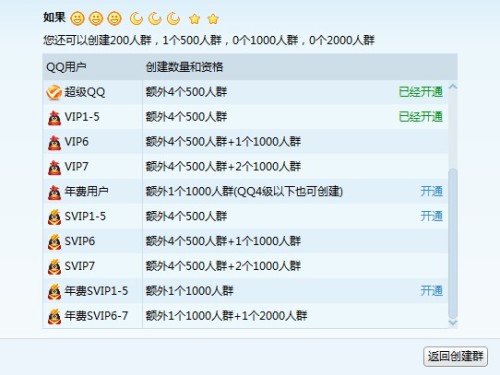Click VIP6's 额外4个500人群+1个1000人群 text

(x=223, y=142)
